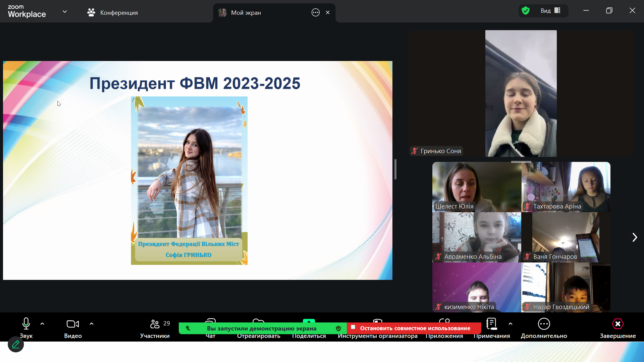Open Мой экран tab options ellipsis
Viewport: 644px width, 362px height.
[315, 13]
